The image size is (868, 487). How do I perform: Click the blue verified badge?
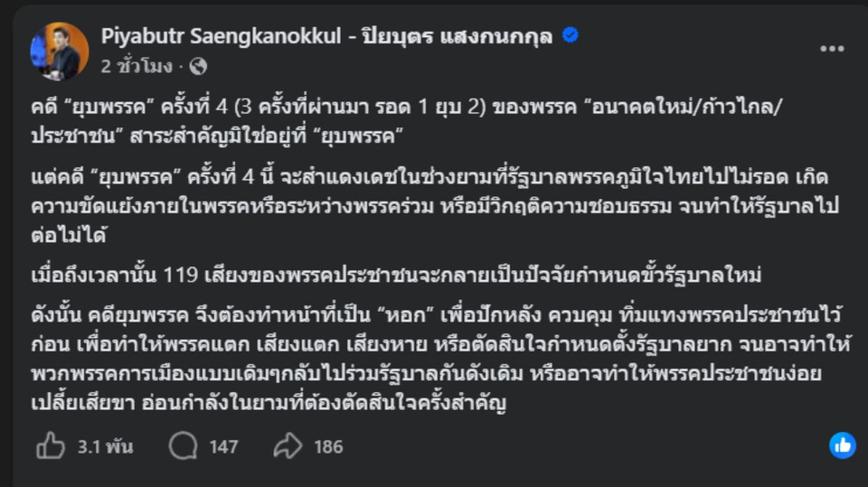point(571,36)
